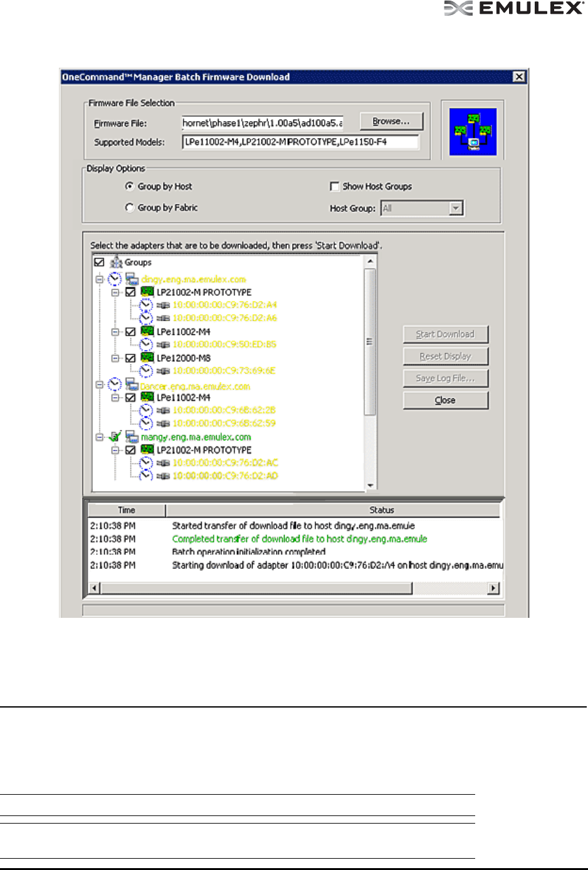
Task: Click port icon next to 10:00:00:00:C9:76:D2:A4
Action: 163,305
